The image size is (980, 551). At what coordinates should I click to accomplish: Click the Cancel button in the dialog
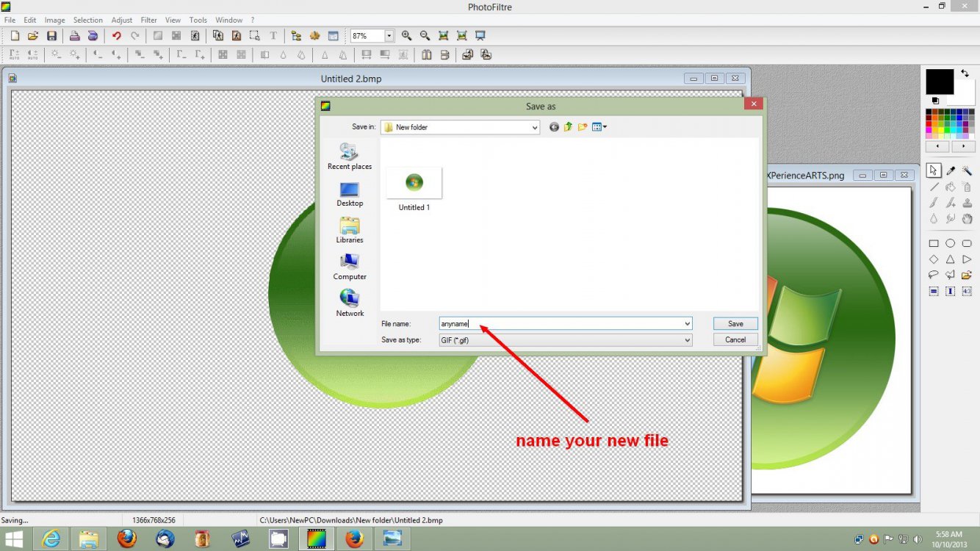735,339
